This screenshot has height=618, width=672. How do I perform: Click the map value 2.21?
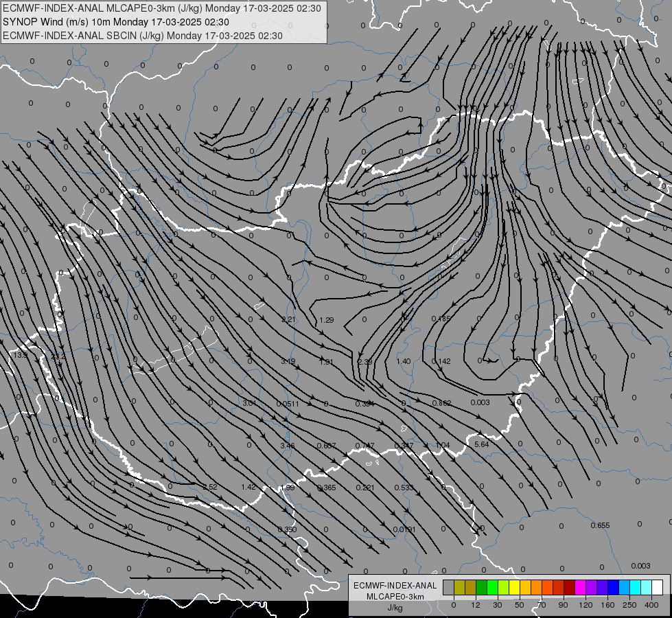(x=288, y=319)
